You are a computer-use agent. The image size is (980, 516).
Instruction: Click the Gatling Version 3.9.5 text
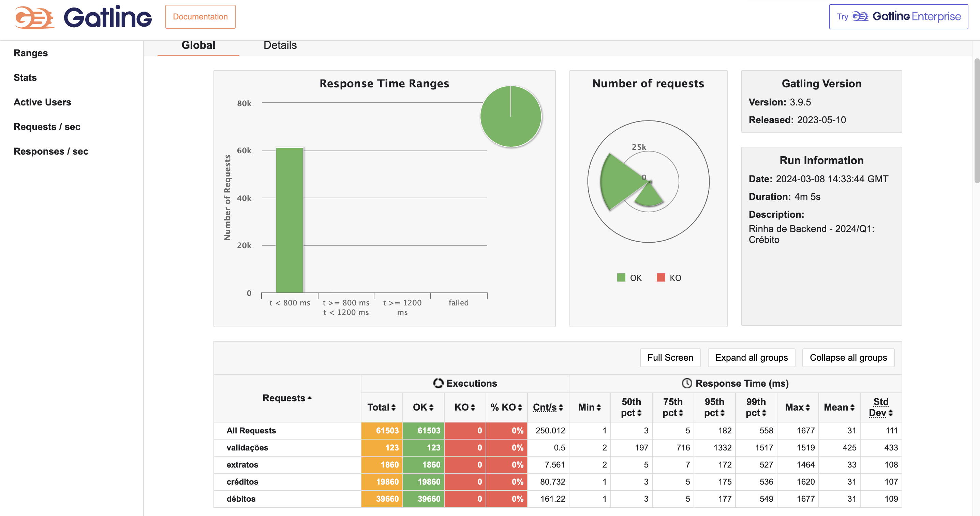[779, 102]
